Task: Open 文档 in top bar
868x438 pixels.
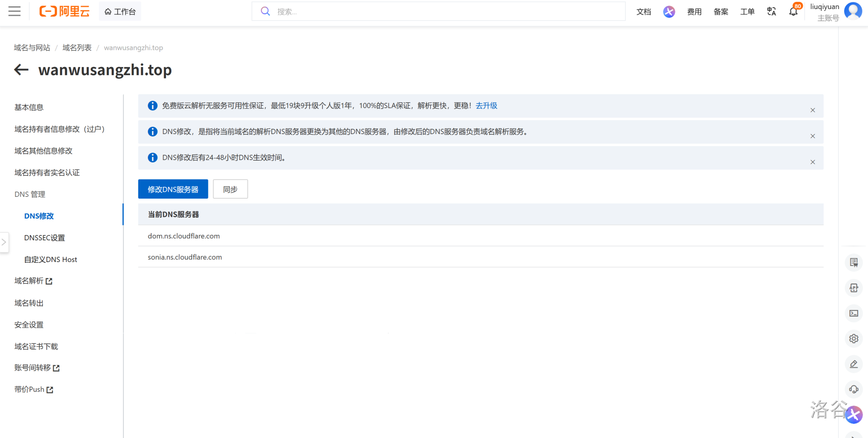Action: pyautogui.click(x=643, y=12)
